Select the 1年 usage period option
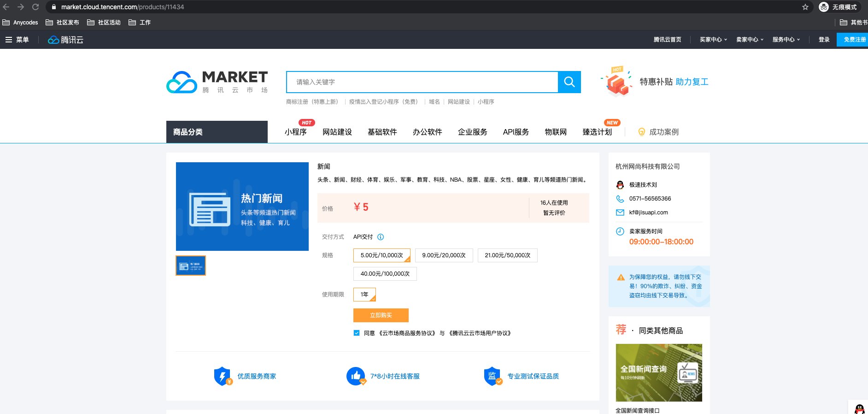The image size is (868, 414). tap(364, 295)
